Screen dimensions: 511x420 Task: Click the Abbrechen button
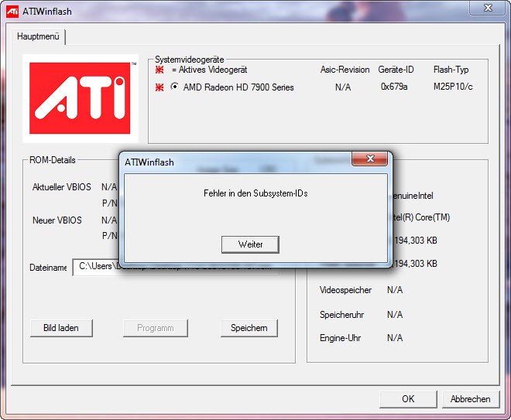[x=471, y=399]
